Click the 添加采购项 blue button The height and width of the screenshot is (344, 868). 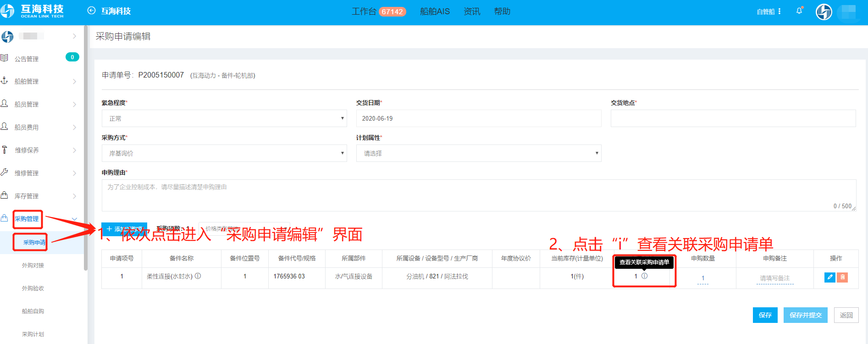tap(124, 229)
